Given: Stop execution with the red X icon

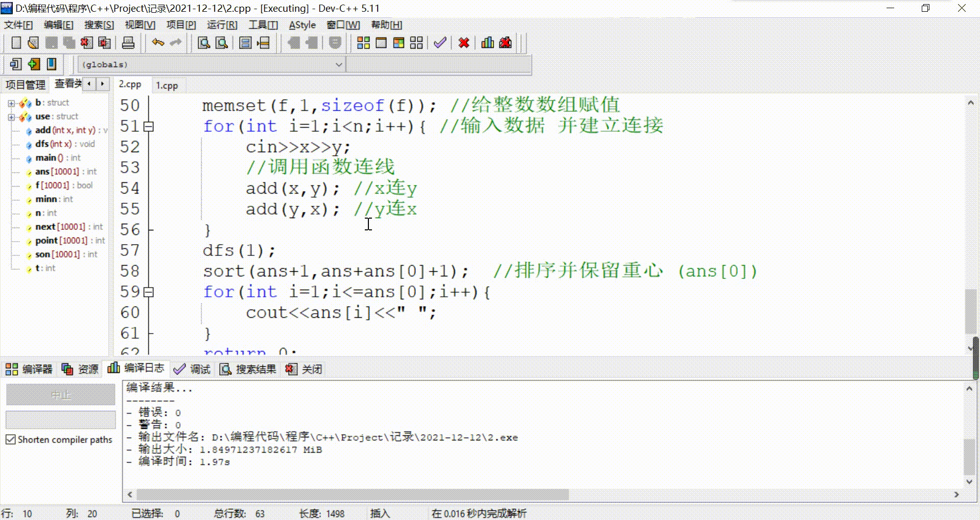Looking at the screenshot, I should point(464,43).
